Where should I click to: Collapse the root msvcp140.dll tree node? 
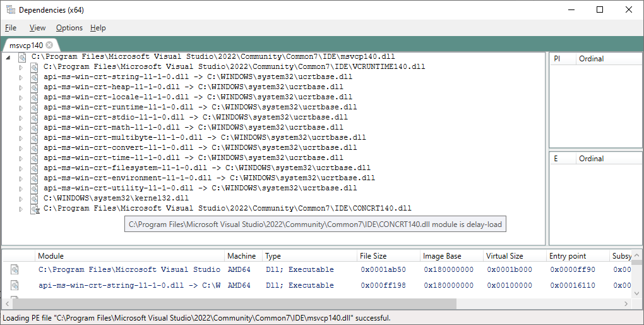tap(8, 57)
